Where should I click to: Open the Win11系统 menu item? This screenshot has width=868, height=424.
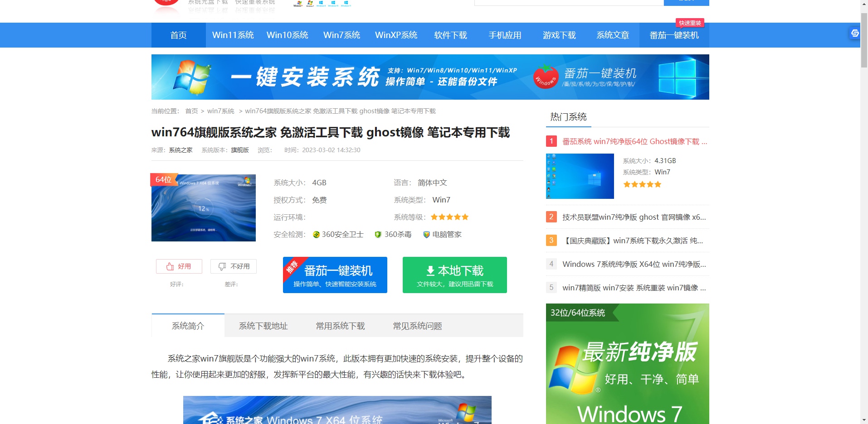[233, 35]
